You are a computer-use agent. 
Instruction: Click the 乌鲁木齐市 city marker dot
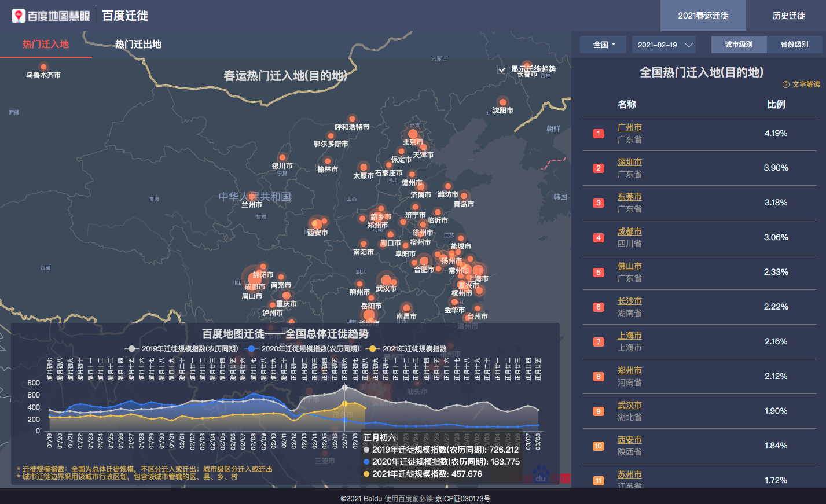(x=43, y=67)
